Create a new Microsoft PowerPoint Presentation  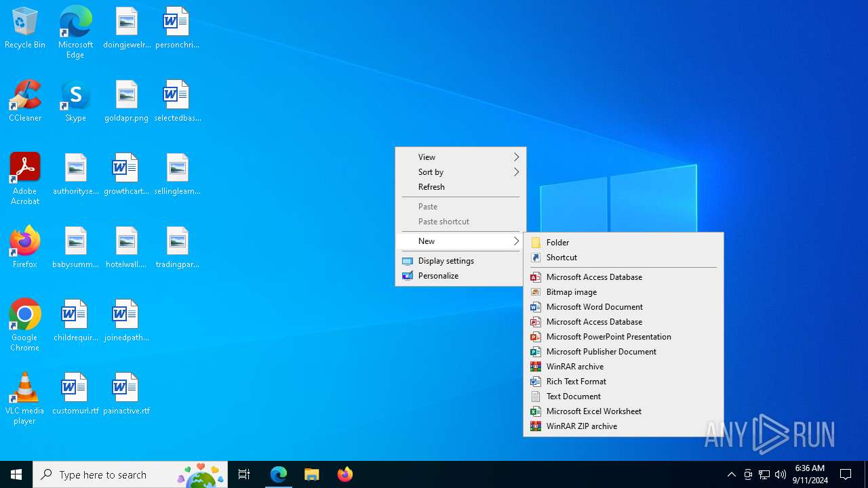623,337
